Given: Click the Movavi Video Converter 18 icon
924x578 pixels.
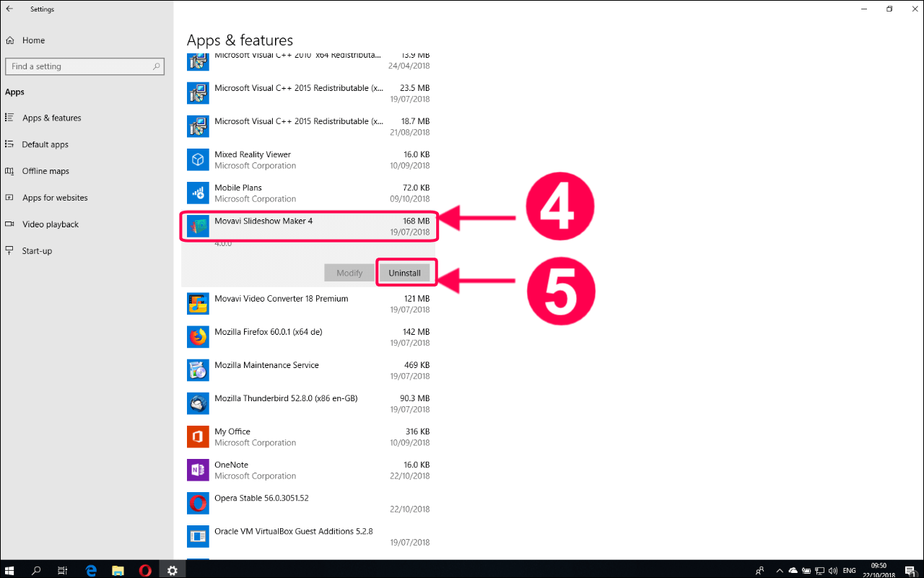Looking at the screenshot, I should pyautogui.click(x=198, y=304).
